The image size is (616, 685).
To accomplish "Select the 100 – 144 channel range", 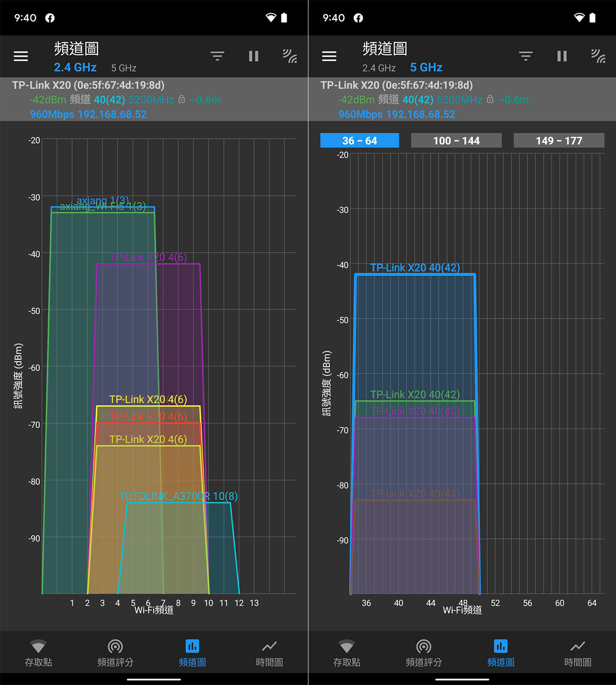I will click(x=456, y=140).
